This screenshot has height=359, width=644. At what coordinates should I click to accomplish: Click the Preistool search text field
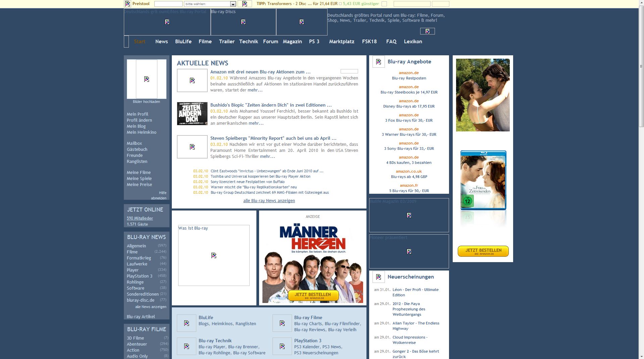point(168,4)
